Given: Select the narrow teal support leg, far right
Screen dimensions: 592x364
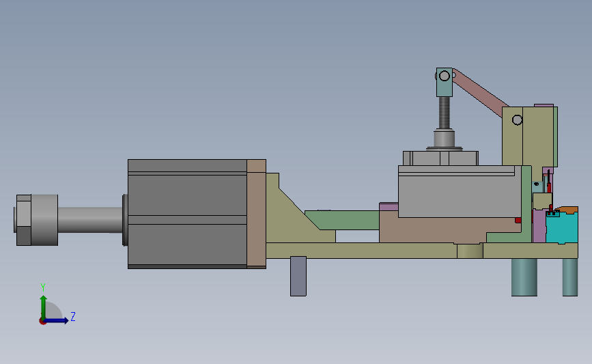Looking at the screenshot, I should tap(570, 277).
